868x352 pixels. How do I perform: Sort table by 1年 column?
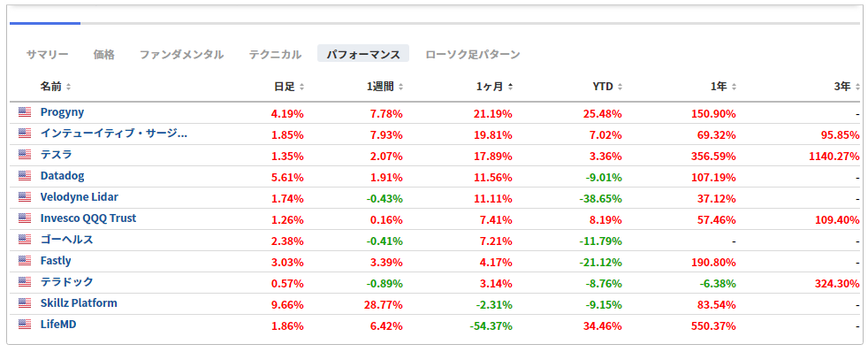tap(725, 87)
